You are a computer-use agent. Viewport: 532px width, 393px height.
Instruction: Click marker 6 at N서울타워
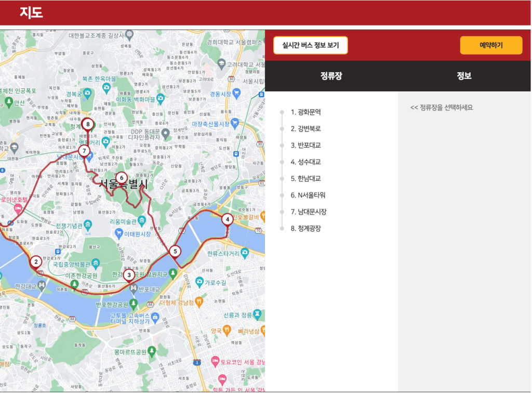pyautogui.click(x=121, y=178)
